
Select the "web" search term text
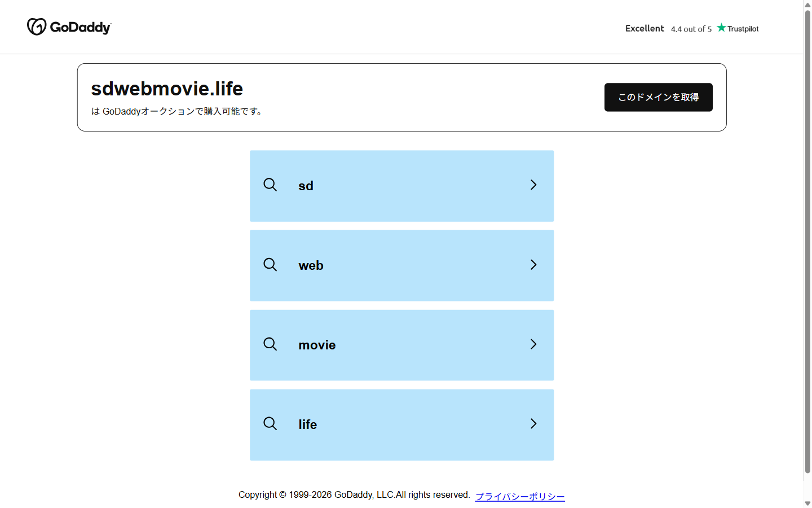(311, 265)
